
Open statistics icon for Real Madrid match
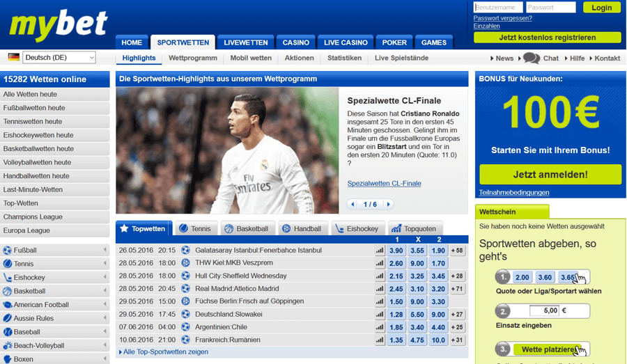[380, 289]
